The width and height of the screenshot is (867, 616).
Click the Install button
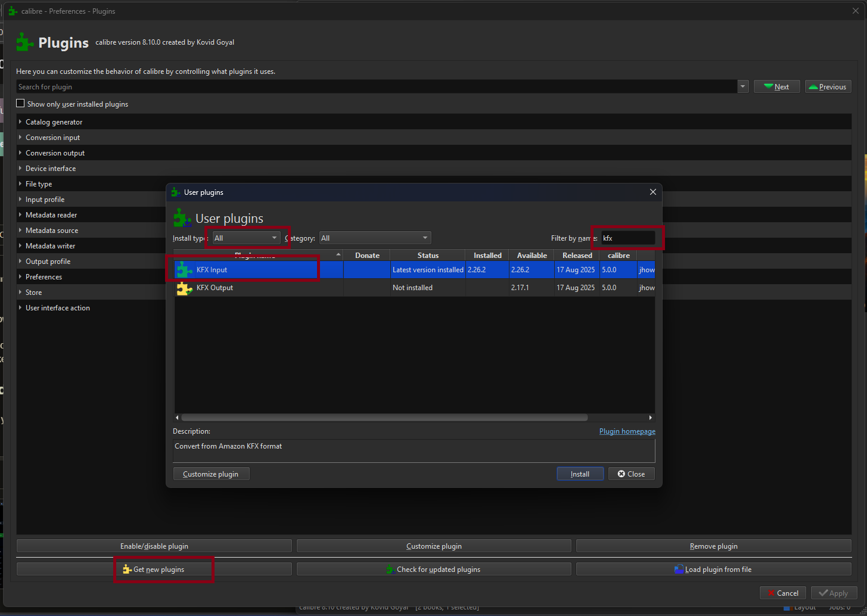click(x=580, y=474)
